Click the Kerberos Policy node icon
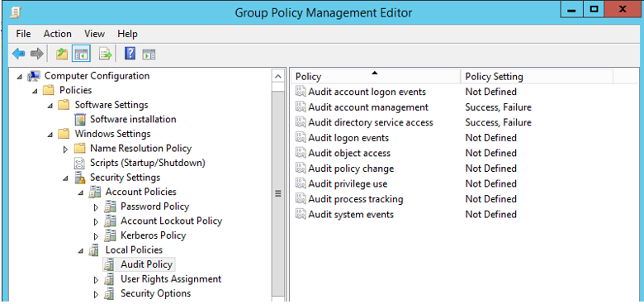Image resolution: width=644 pixels, height=304 pixels. pos(110,235)
